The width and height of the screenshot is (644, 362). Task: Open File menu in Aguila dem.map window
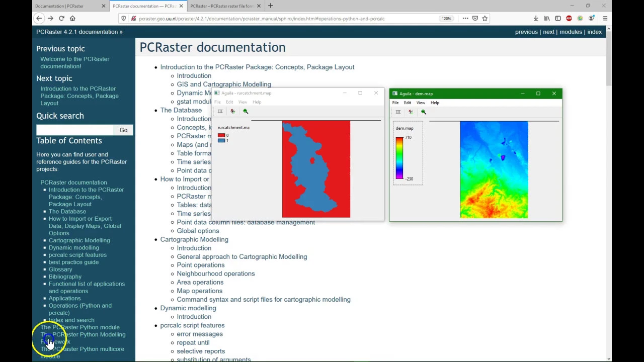point(395,103)
